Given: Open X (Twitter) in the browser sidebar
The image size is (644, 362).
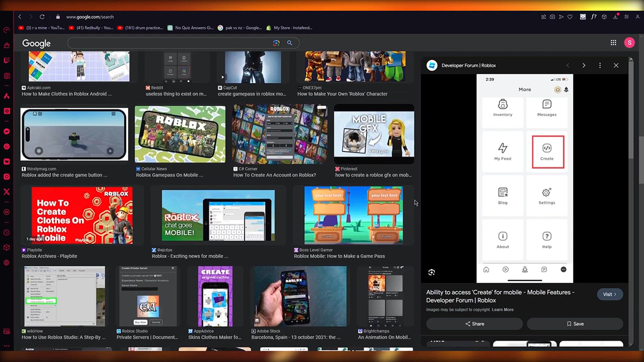Looking at the screenshot, I should coord(7,192).
